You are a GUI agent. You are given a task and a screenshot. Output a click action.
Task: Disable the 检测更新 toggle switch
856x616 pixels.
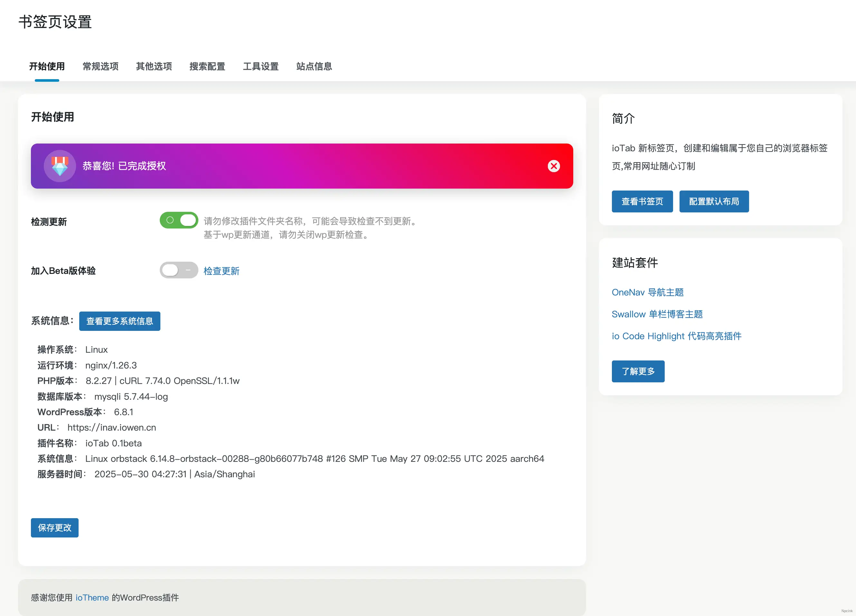179,220
